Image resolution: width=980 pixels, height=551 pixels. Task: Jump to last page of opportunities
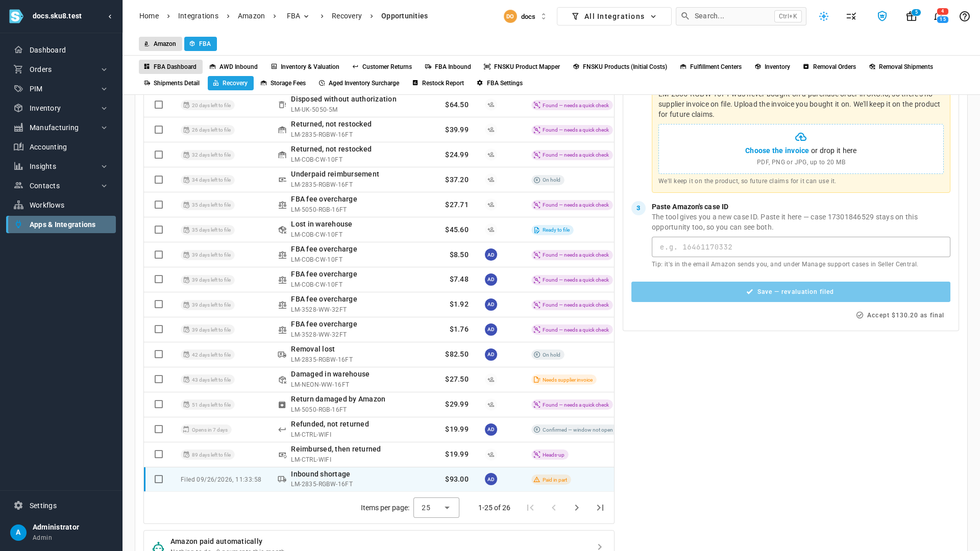coord(600,508)
